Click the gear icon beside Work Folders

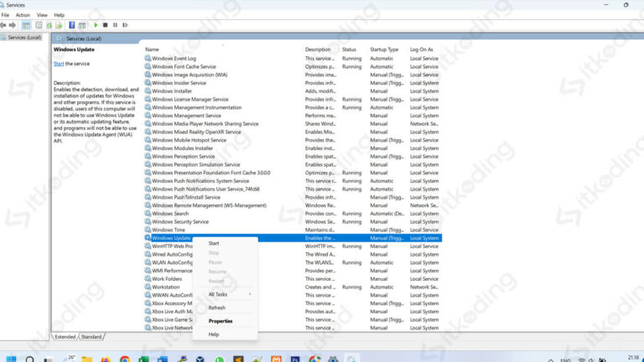148,279
